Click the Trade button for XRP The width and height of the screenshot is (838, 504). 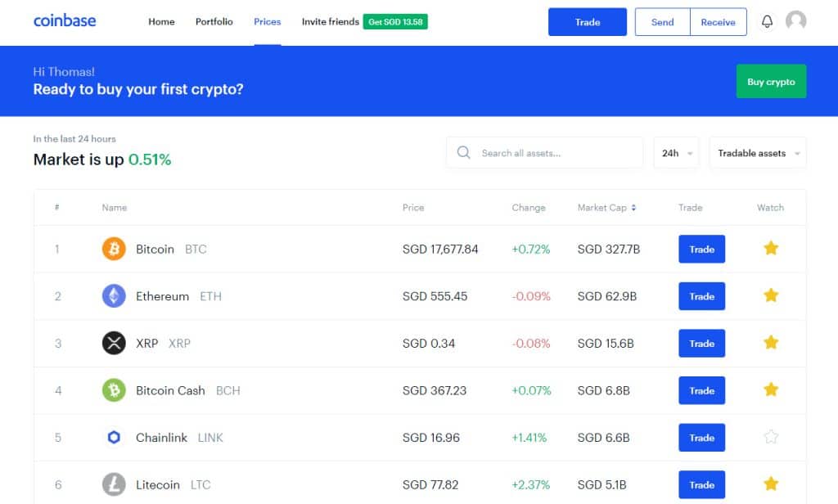click(701, 343)
